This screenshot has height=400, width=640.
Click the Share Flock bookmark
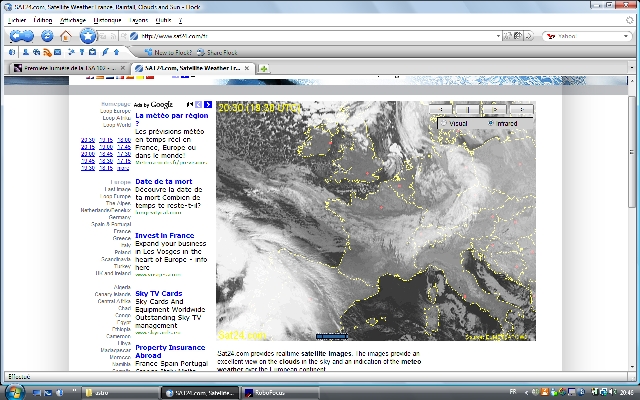(218, 52)
